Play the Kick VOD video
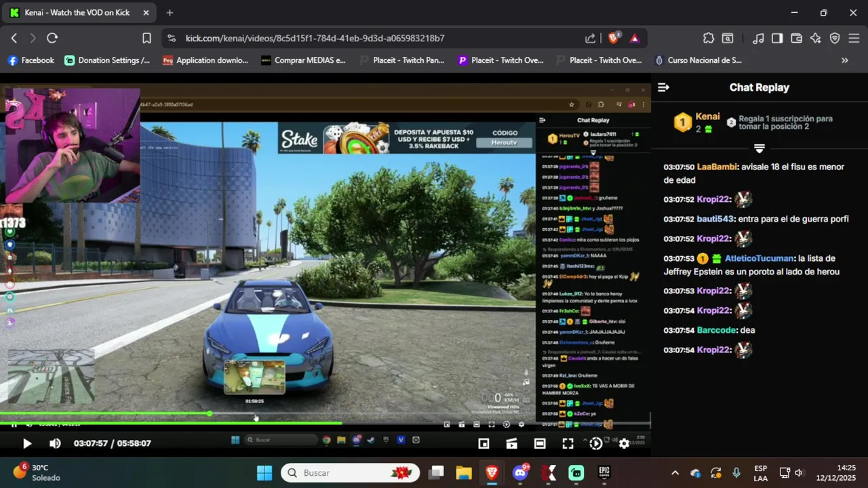Viewport: 868px width, 488px height. [x=26, y=443]
